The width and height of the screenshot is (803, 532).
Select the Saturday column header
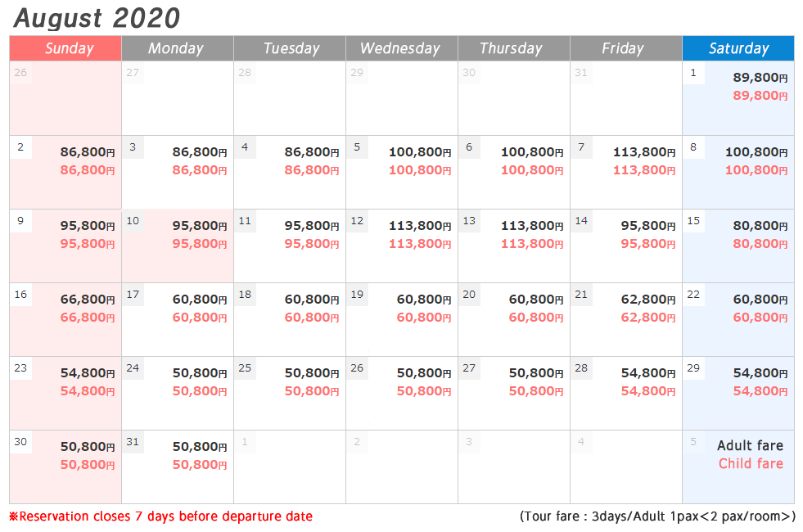click(738, 48)
